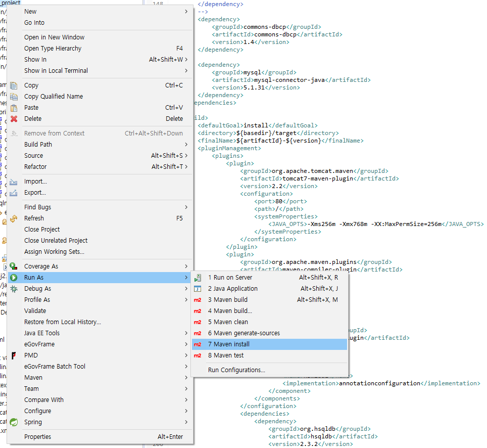
Task: Click the green Run As icon
Action: (14, 278)
